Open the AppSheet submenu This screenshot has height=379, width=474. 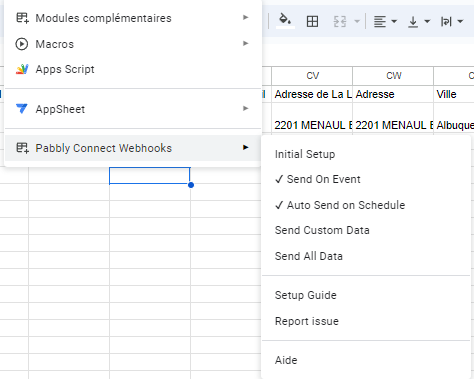point(133,109)
